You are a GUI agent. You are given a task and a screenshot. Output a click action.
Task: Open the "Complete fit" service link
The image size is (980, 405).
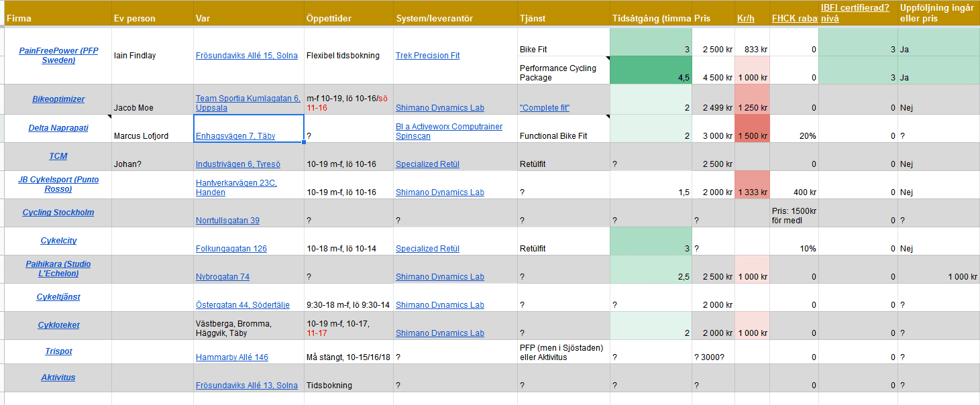pyautogui.click(x=545, y=108)
